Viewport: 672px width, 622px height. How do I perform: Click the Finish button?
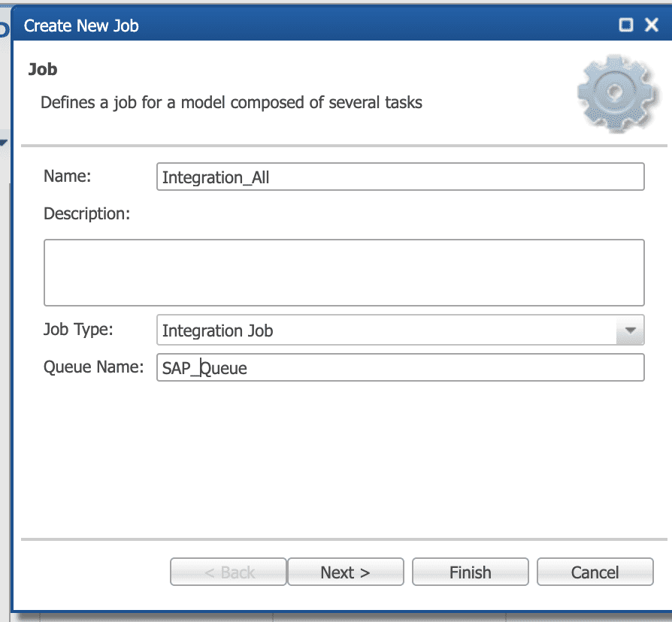(470, 572)
